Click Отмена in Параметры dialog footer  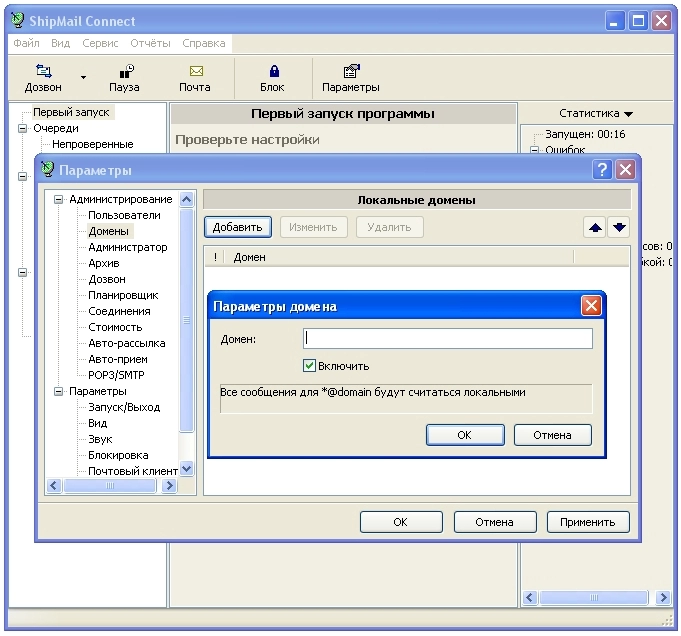coord(495,522)
